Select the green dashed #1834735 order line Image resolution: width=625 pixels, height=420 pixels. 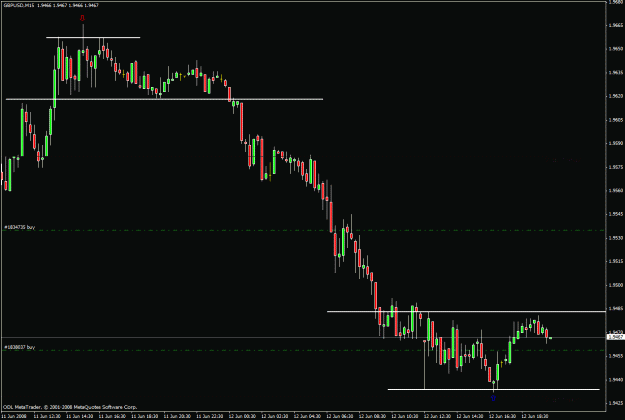pos(304,230)
